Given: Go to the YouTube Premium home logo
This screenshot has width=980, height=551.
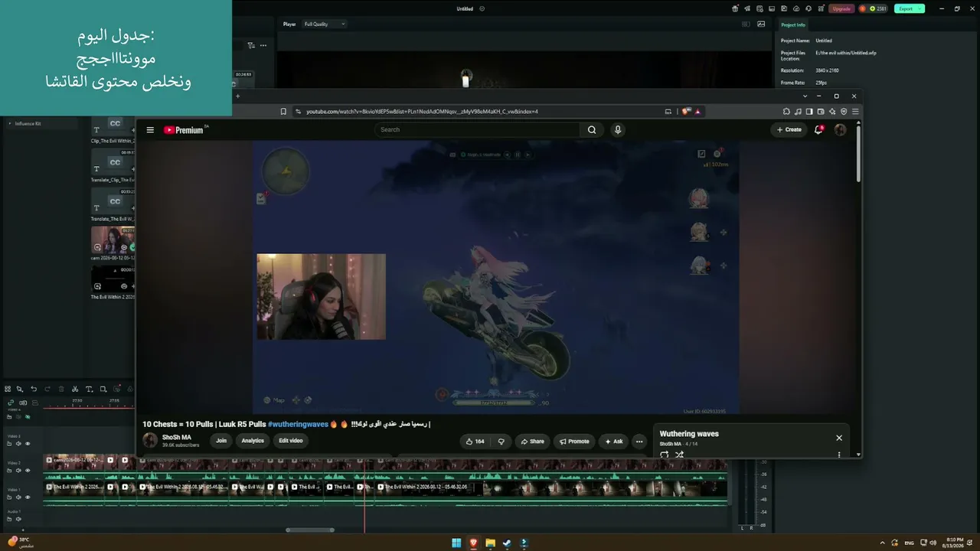Looking at the screenshot, I should (184, 130).
